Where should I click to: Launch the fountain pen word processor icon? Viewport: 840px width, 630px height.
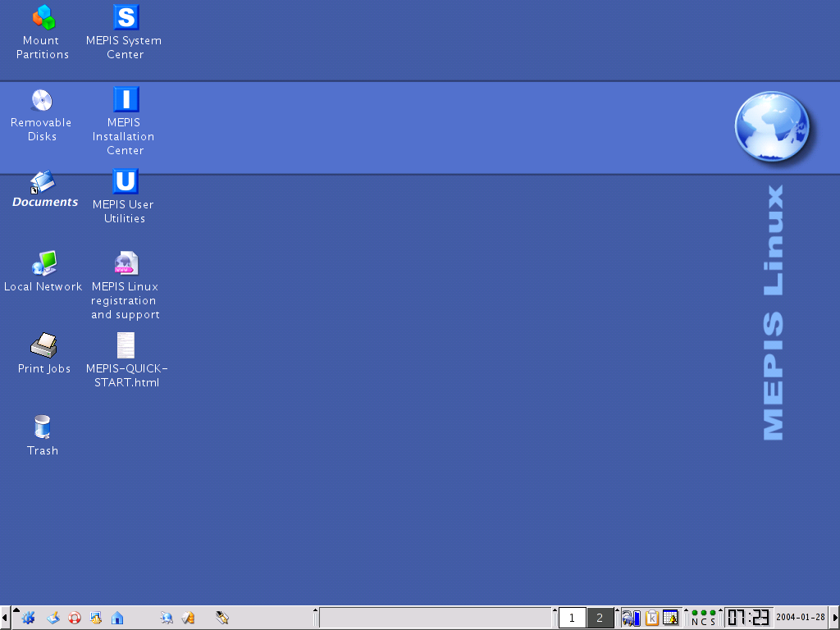(x=221, y=619)
